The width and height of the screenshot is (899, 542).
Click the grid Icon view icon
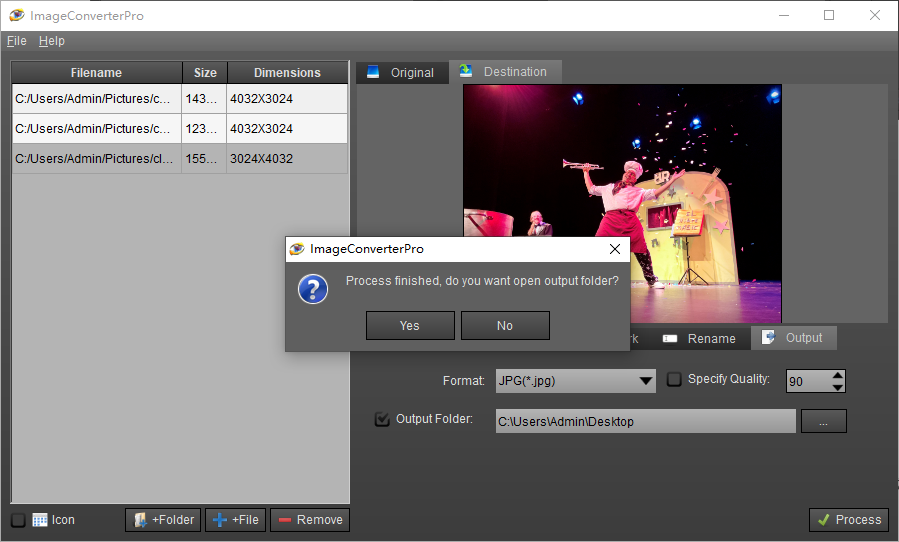40,520
